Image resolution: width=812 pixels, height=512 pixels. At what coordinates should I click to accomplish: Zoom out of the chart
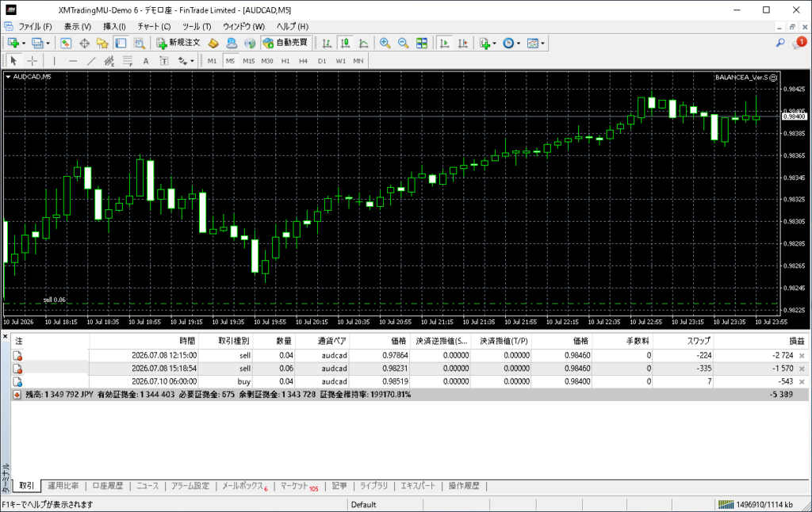coord(403,43)
